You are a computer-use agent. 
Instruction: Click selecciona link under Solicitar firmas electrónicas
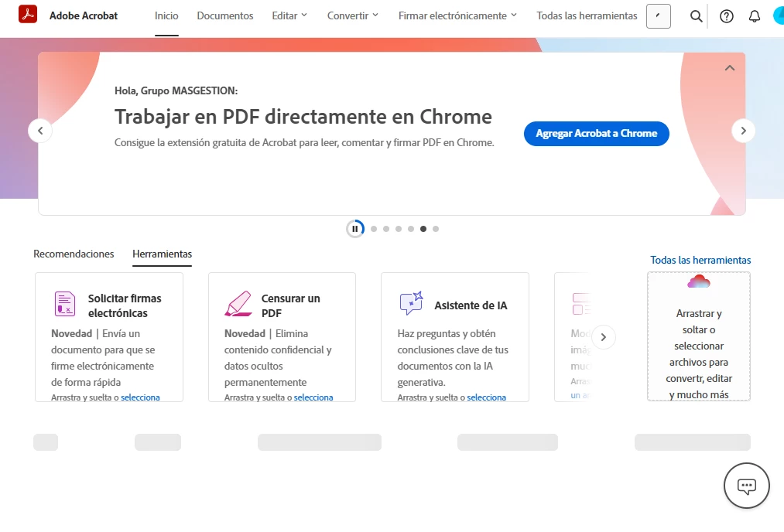[141, 397]
